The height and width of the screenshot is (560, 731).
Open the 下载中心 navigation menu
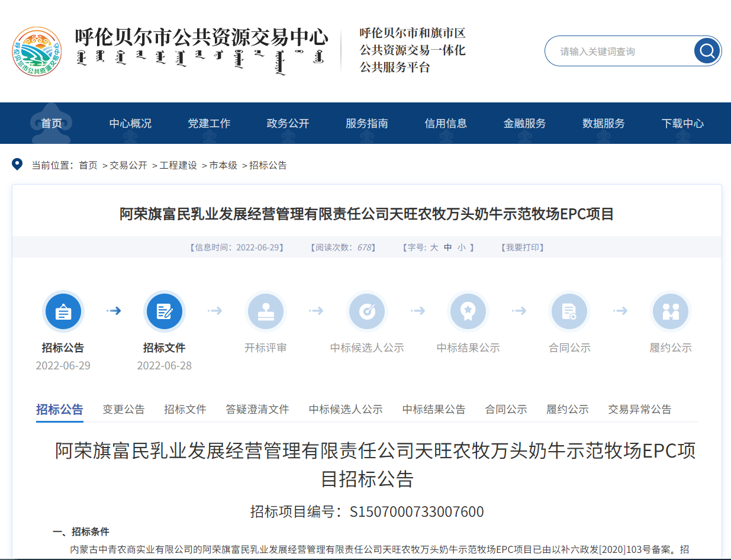pyautogui.click(x=682, y=123)
